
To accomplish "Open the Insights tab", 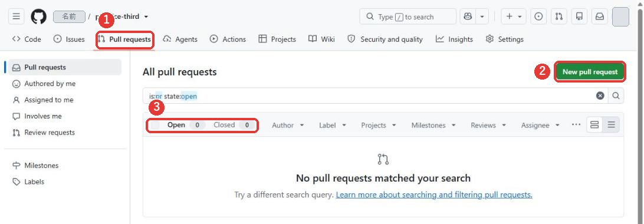I will point(454,39).
